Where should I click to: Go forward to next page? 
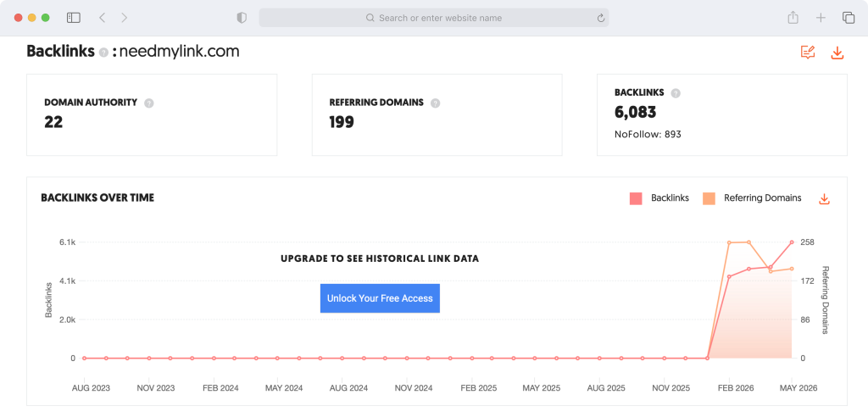124,18
